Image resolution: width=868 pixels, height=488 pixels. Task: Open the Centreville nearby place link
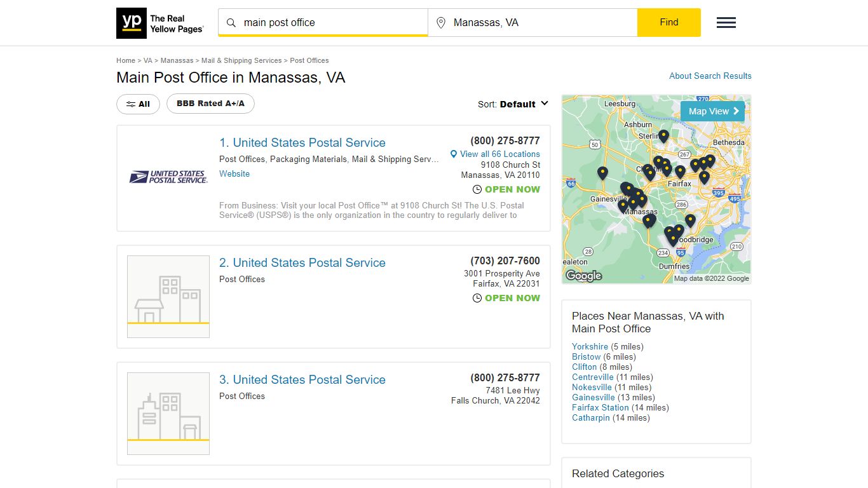point(593,377)
